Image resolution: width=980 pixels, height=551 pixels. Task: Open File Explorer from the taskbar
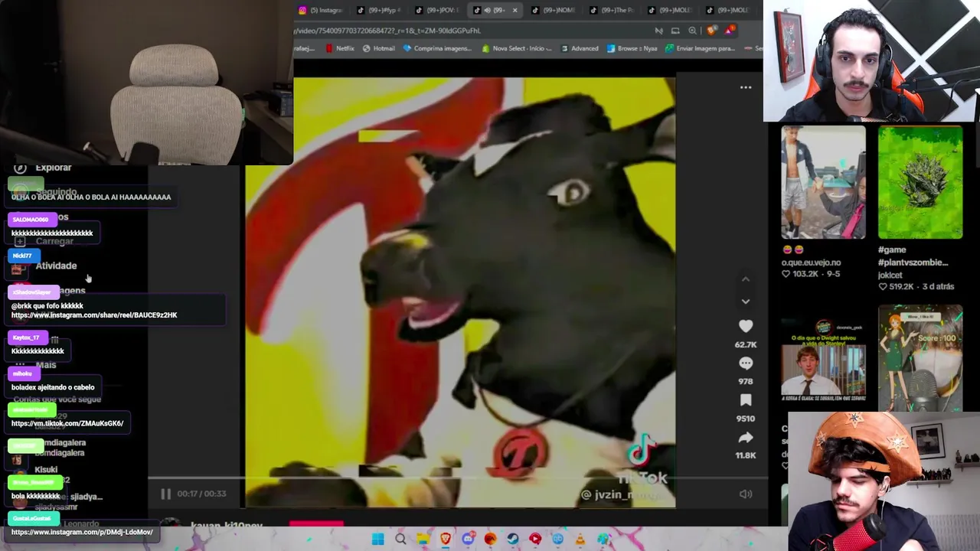point(423,539)
